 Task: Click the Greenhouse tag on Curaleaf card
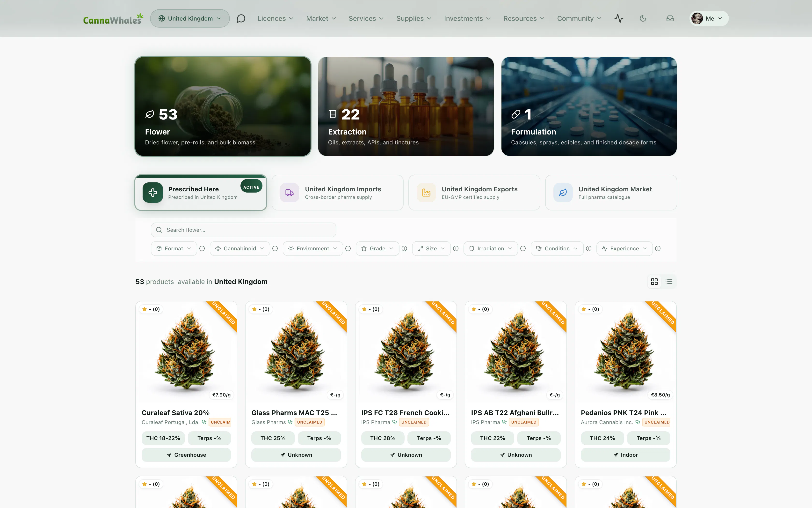[186, 455]
